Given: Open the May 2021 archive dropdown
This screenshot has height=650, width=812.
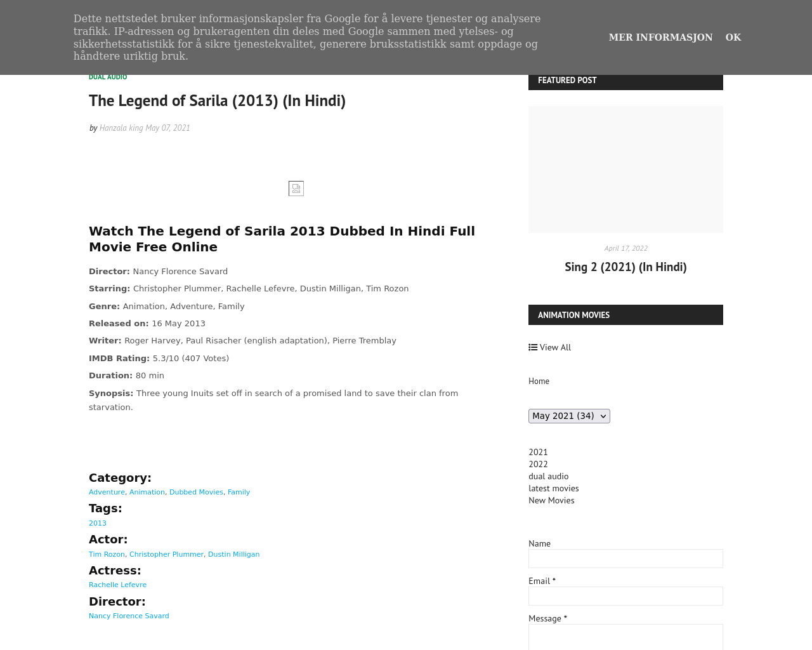Looking at the screenshot, I should click(569, 416).
